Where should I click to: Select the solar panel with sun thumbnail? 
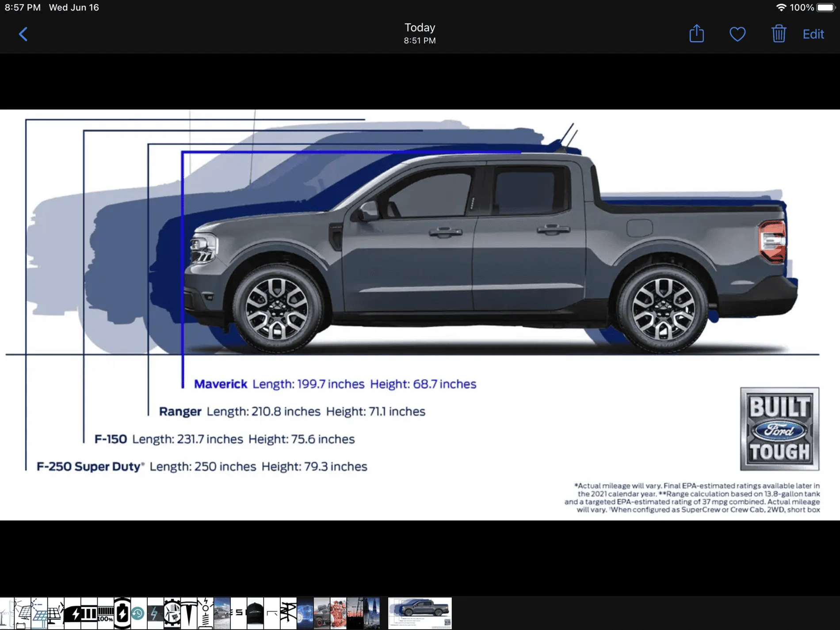click(23, 614)
